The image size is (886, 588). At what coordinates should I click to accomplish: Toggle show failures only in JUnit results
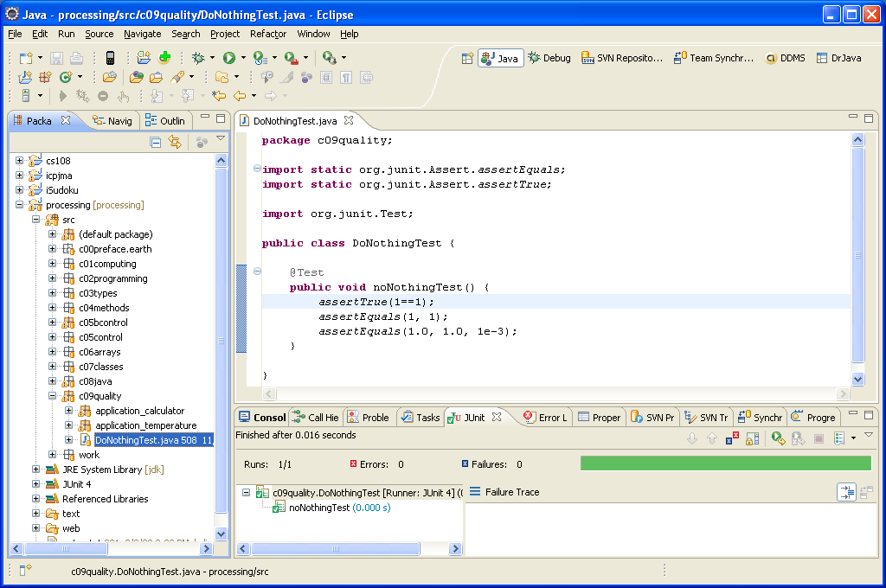(x=732, y=438)
